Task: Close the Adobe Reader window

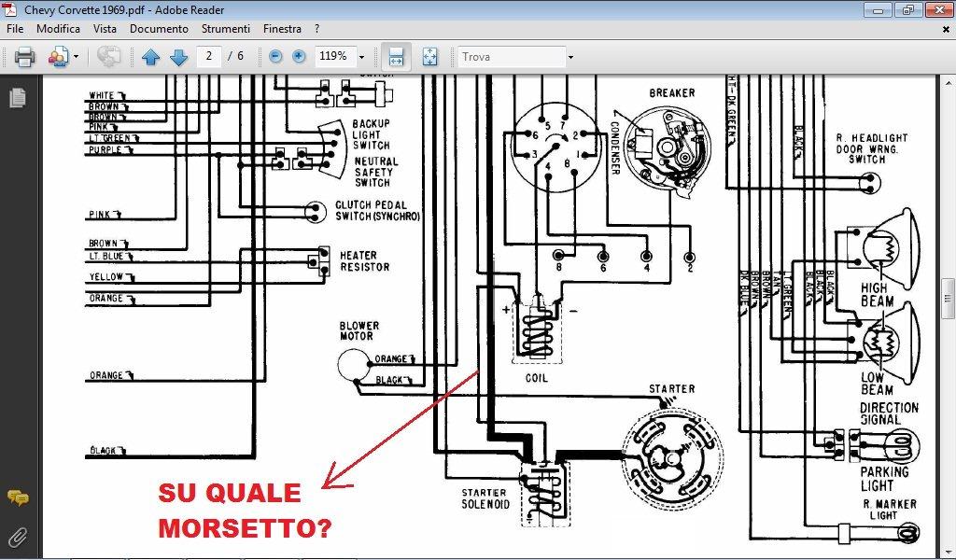Action: 939,9
